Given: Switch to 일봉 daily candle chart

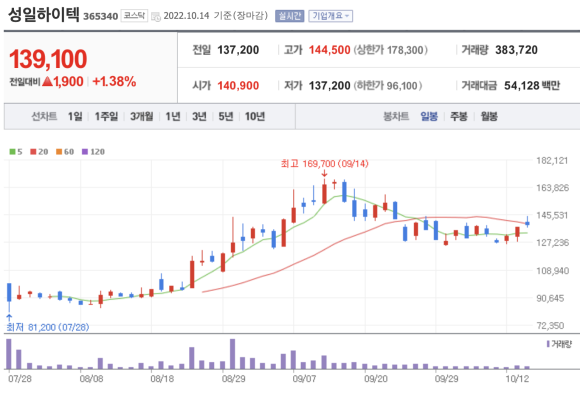Looking at the screenshot, I should tap(429, 117).
